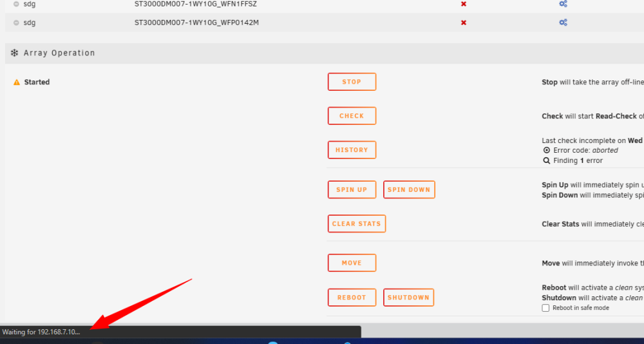Click the SHUTDOWN button
The width and height of the screenshot is (644, 344).
(x=409, y=298)
